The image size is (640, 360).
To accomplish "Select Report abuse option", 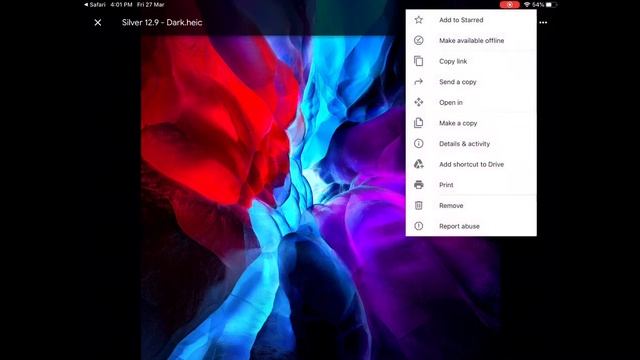I will pos(471,226).
